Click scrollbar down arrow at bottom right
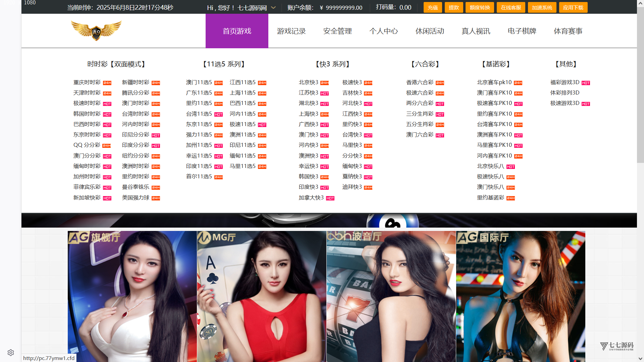 (640, 359)
